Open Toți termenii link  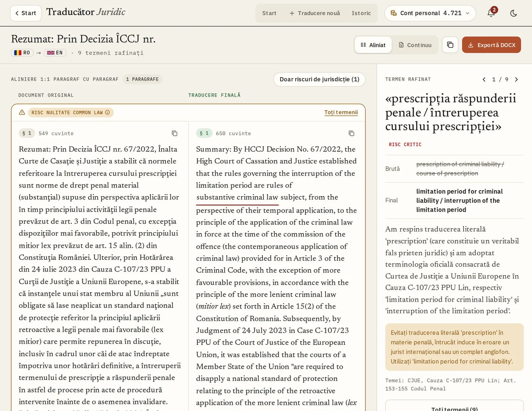[x=341, y=112]
